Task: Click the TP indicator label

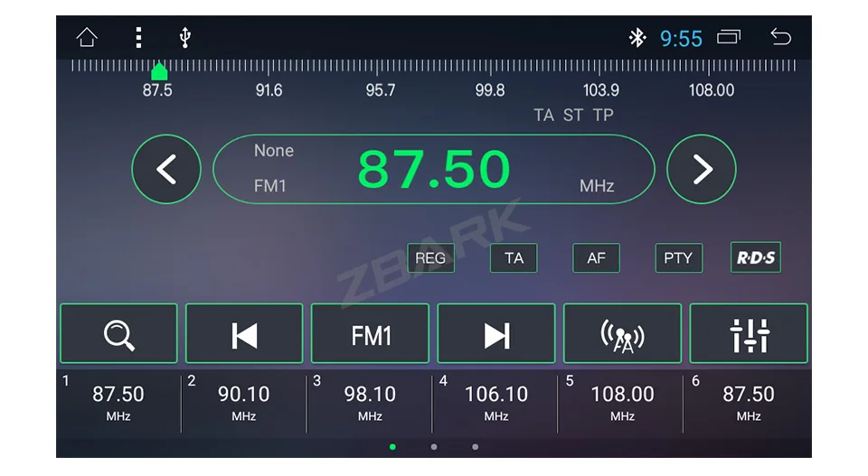Action: click(x=603, y=115)
